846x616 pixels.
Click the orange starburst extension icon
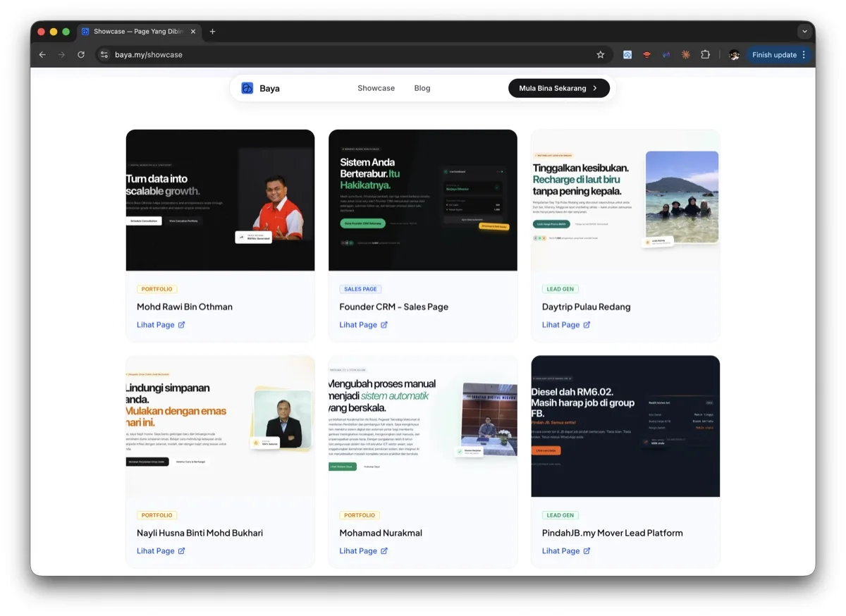[x=685, y=54]
